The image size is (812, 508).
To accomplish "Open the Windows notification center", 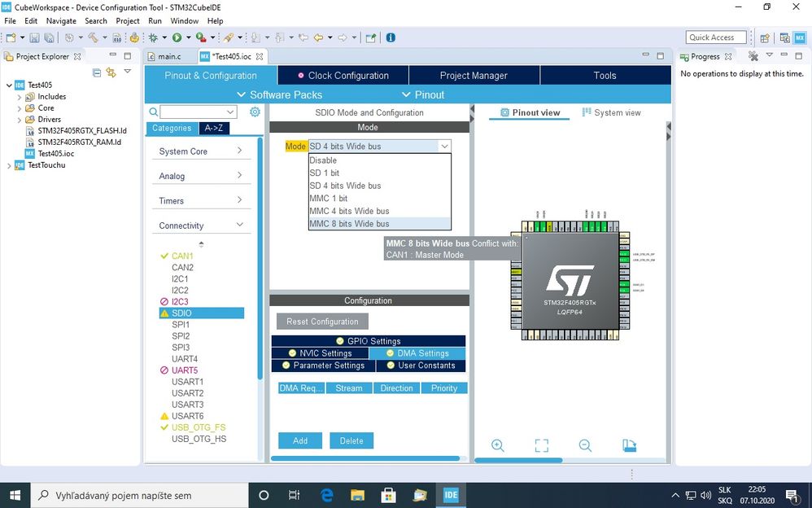I will point(792,495).
